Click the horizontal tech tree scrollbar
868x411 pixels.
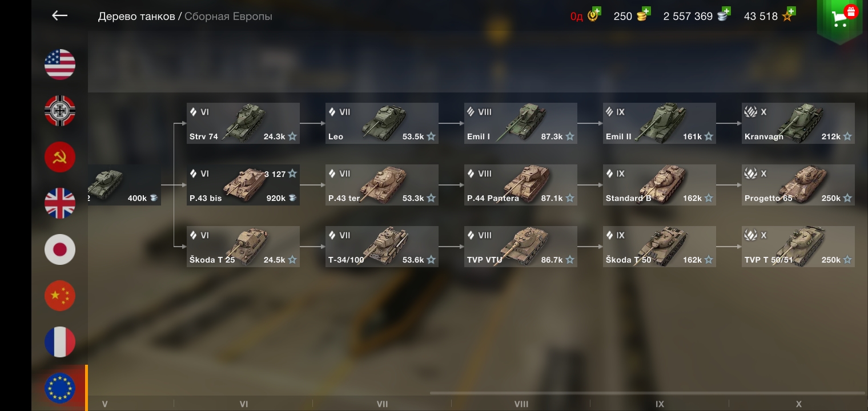[647, 393]
